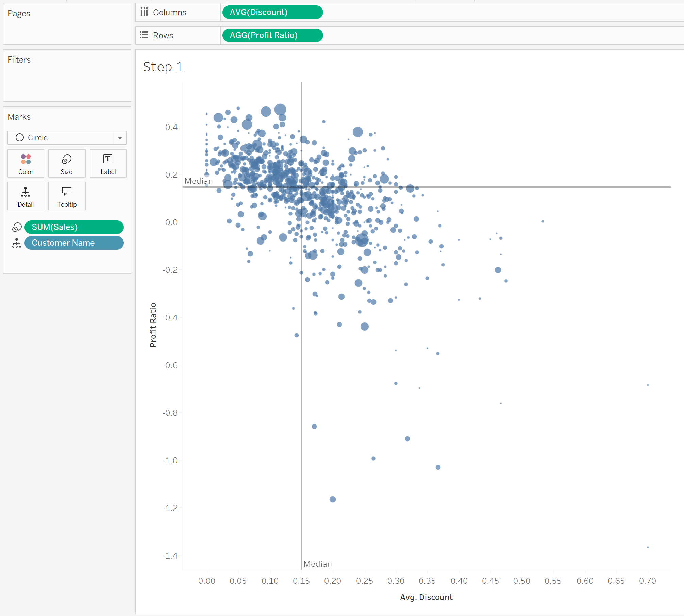Open the mark type dropdown arrow
Viewport: 684px width, 616px height.
coord(120,138)
